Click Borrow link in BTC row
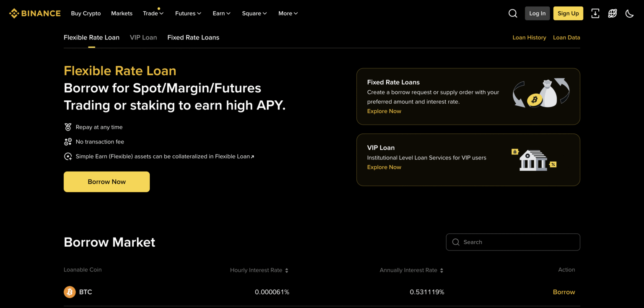Viewport: 644px width, 308px height. coord(564,292)
